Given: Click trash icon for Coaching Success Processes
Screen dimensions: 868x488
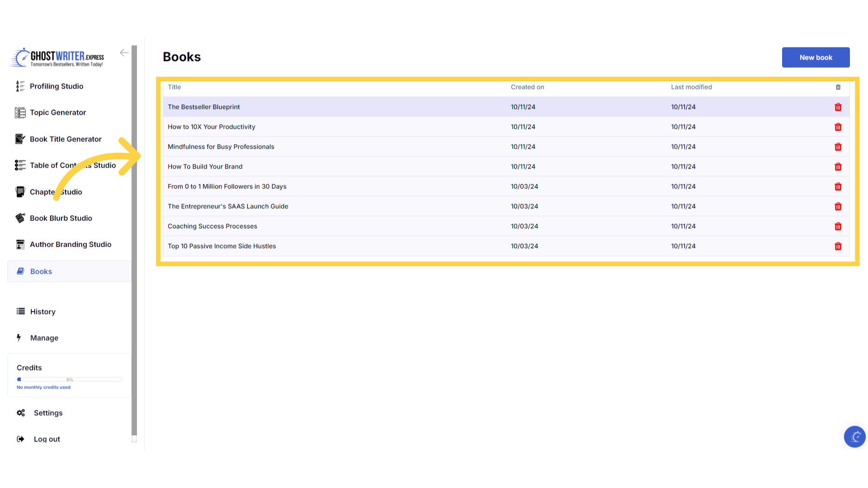Looking at the screenshot, I should click(x=838, y=226).
